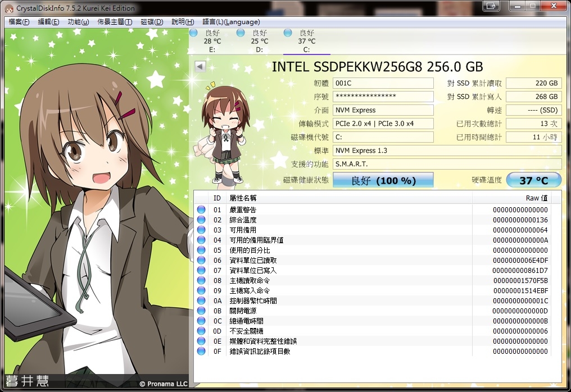Click status icon of row 08 主機讀取命令
This screenshot has height=392, width=571.
click(201, 280)
